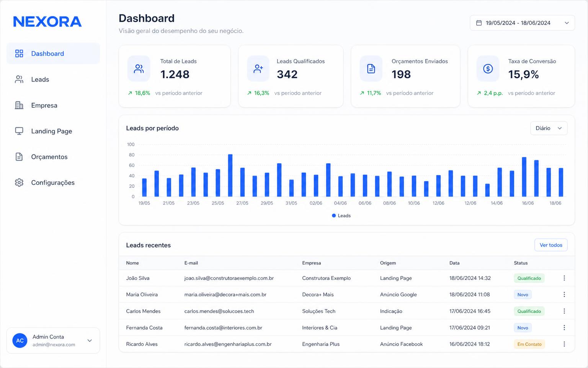Screen dimensions: 588x368
Task: Click the Orçamentos Enviados document icon
Action: (371, 69)
